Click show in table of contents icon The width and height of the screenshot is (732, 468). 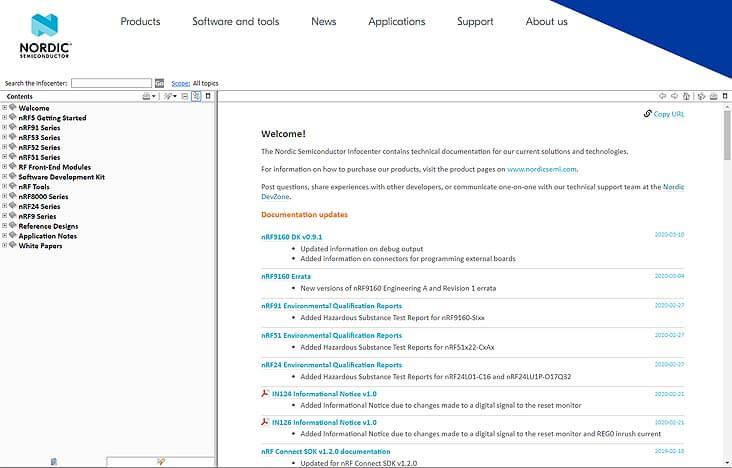click(x=701, y=96)
